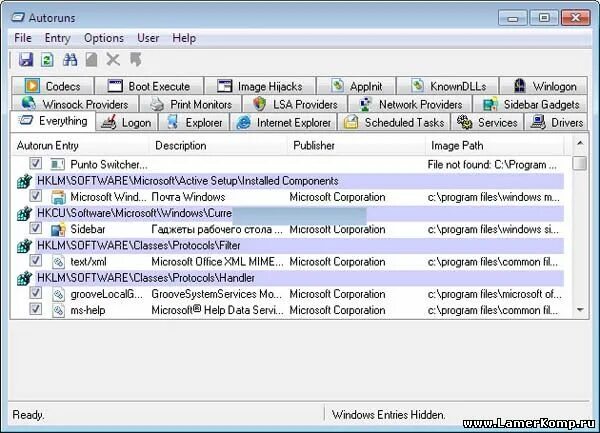600x433 pixels.
Task: Click the Punto Switcher entry icon
Action: (x=57, y=164)
